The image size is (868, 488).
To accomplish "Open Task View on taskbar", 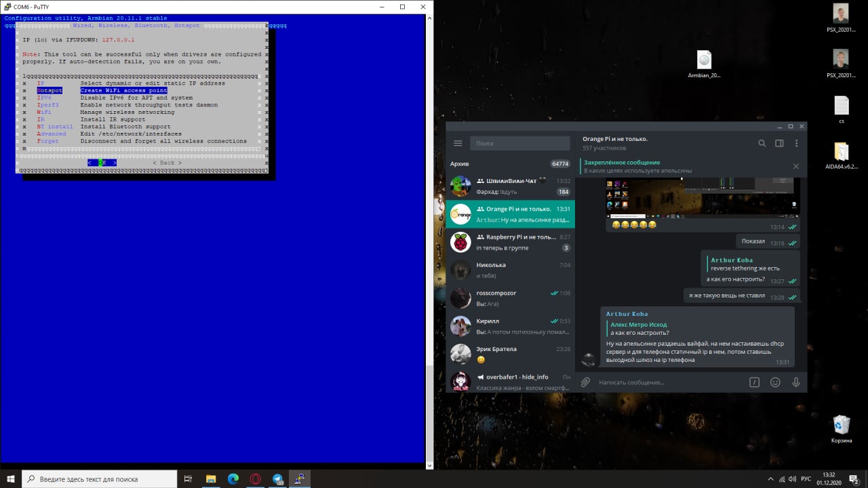I will click(189, 479).
